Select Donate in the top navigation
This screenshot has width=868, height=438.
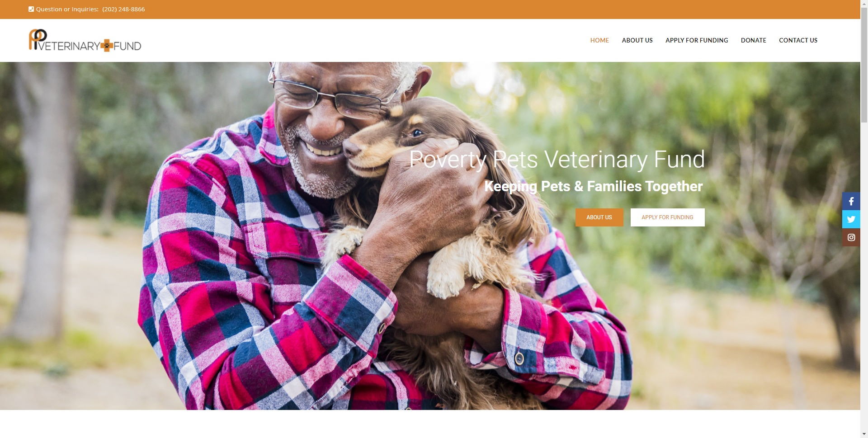(753, 40)
